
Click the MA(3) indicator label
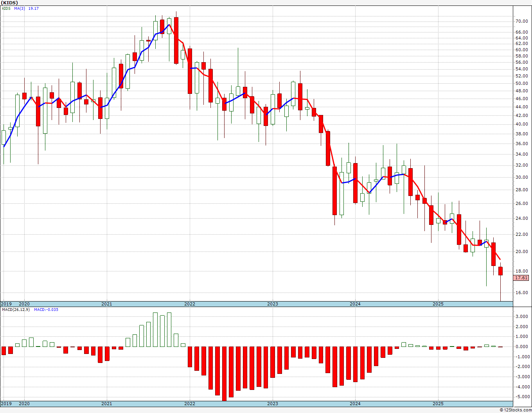(x=20, y=8)
